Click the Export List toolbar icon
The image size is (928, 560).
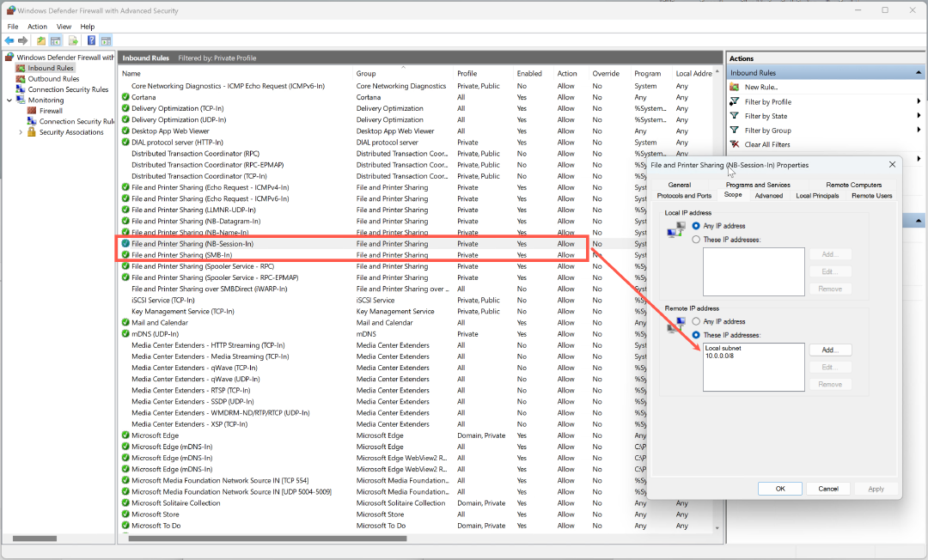tap(73, 40)
